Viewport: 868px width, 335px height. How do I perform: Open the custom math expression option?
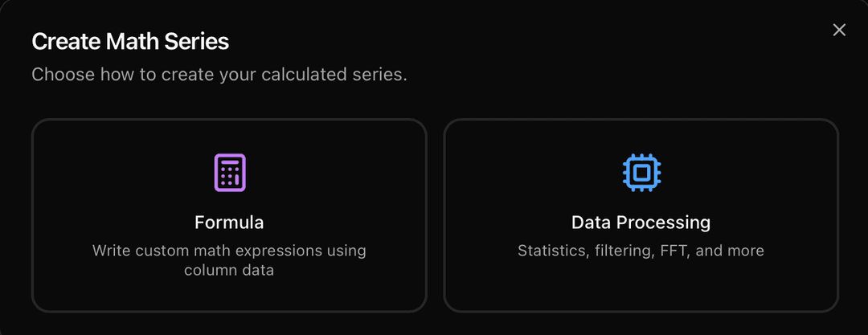click(229, 215)
